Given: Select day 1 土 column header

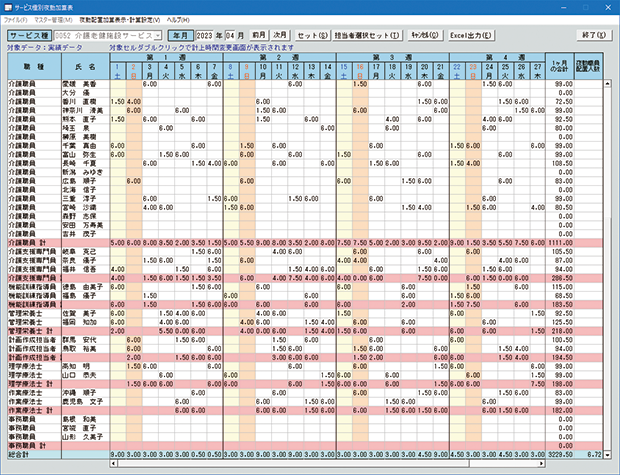Looking at the screenshot, I should point(118,71).
